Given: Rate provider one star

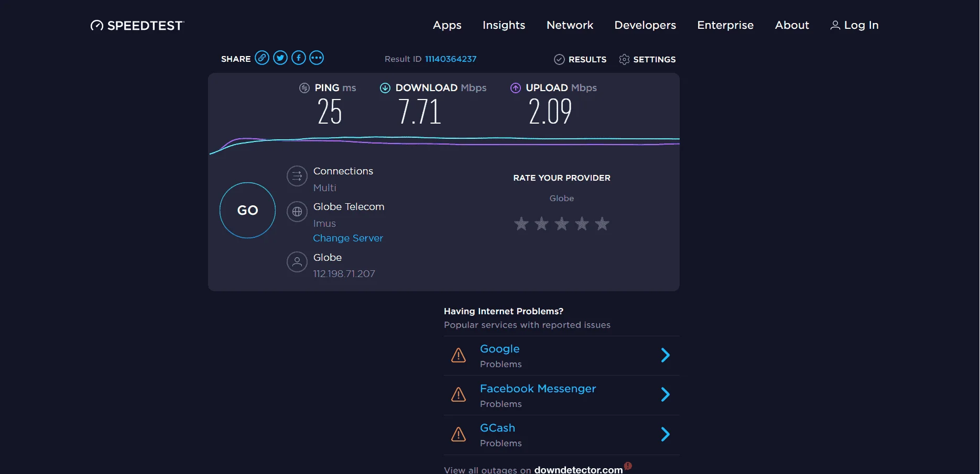Looking at the screenshot, I should click(x=521, y=224).
